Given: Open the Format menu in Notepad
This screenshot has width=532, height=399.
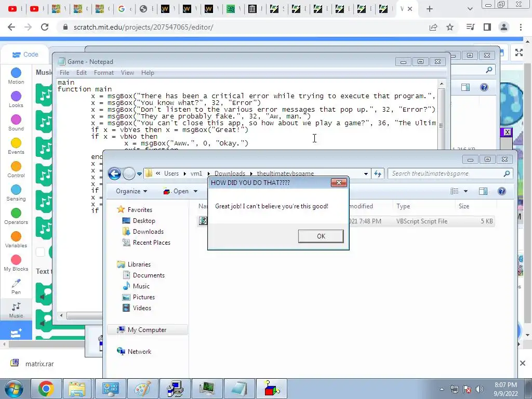Looking at the screenshot, I should tap(104, 73).
